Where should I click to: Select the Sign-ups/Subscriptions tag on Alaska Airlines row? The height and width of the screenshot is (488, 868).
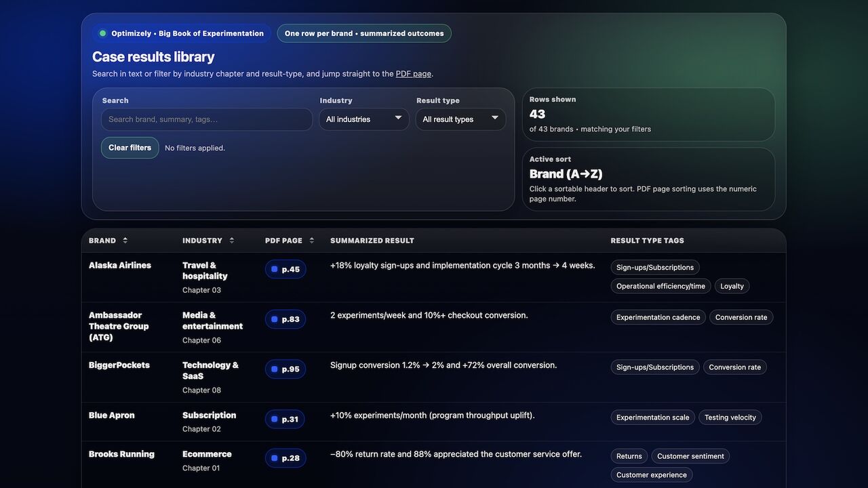pos(655,268)
